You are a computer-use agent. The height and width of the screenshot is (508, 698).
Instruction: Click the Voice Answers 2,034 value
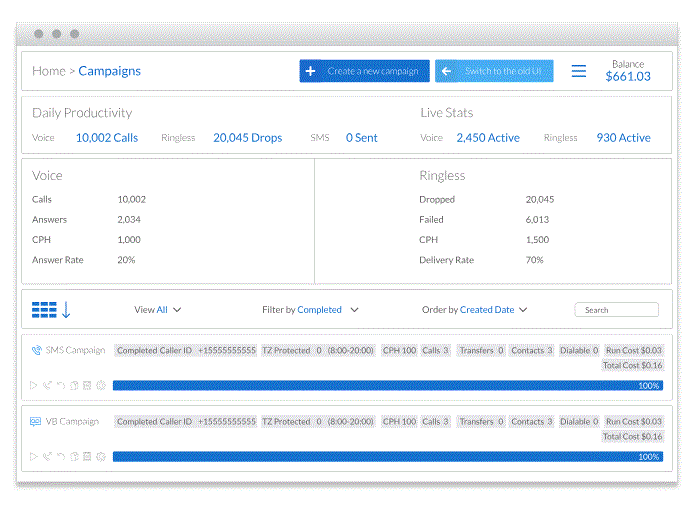(129, 220)
